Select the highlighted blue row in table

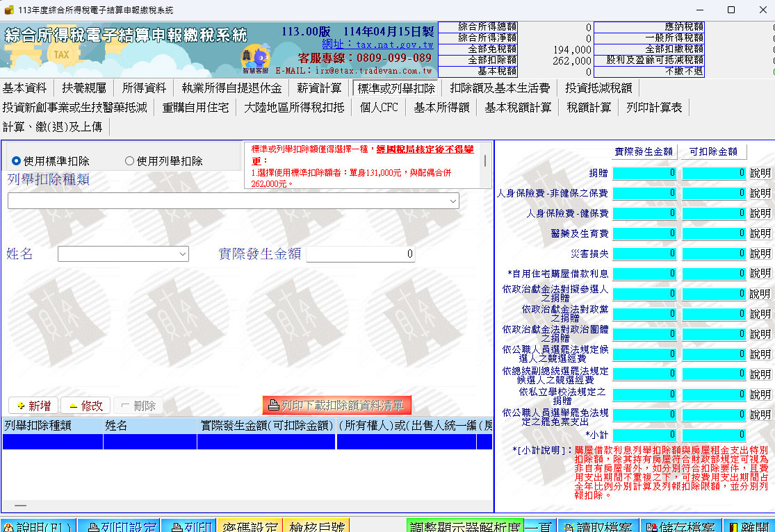coord(247,442)
